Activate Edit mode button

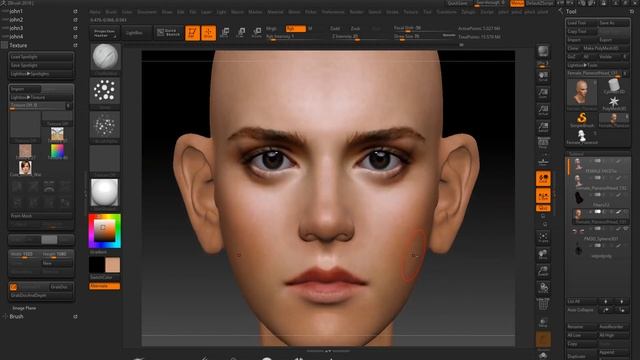(192, 33)
